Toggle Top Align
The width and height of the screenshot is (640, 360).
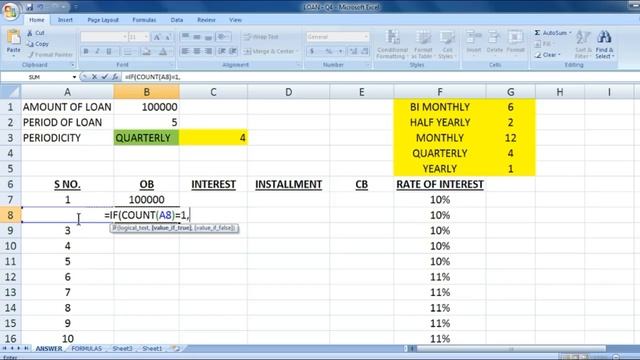coord(185,37)
